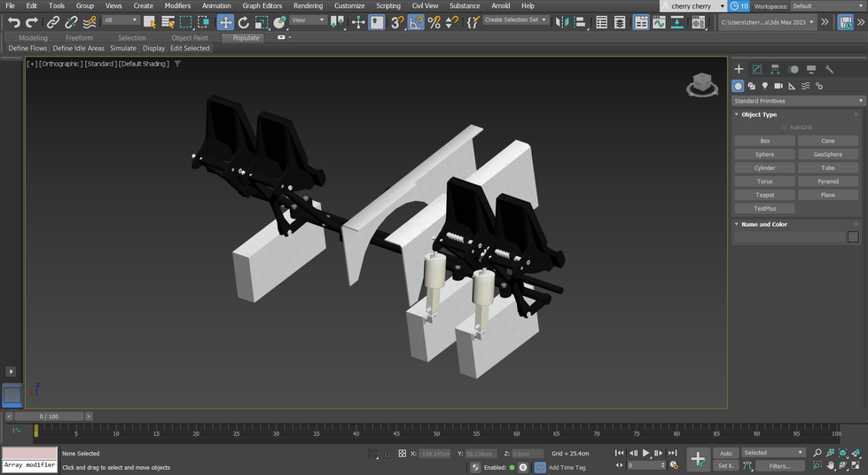Toggle Spinner Snap
Image resolution: width=868 pixels, height=475 pixels.
[452, 22]
